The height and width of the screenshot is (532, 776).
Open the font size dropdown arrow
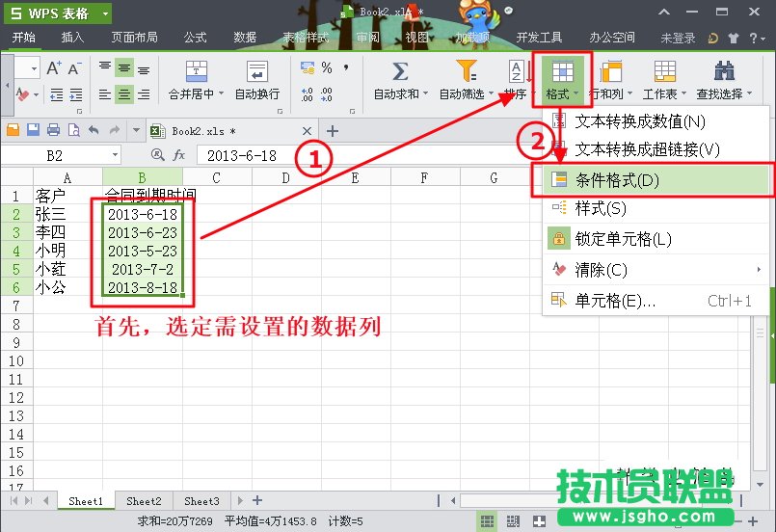34,68
